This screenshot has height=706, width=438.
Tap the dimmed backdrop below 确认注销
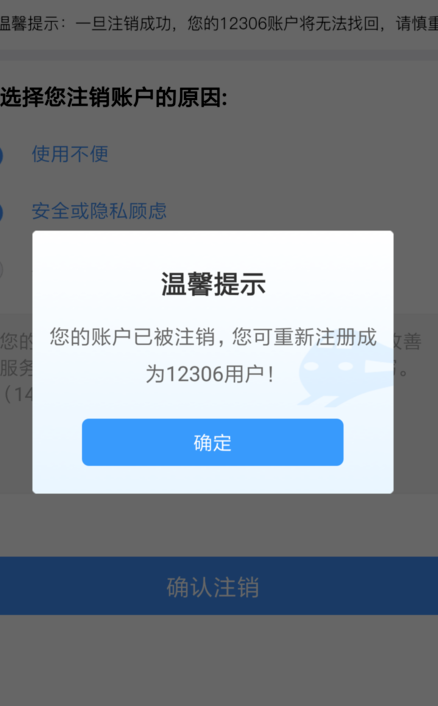coord(219,660)
